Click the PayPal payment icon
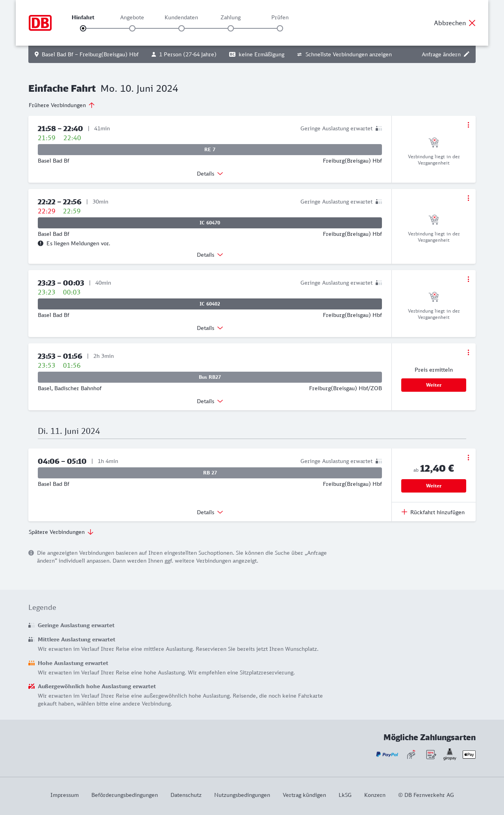Viewport: 504px width, 815px height. tap(387, 754)
